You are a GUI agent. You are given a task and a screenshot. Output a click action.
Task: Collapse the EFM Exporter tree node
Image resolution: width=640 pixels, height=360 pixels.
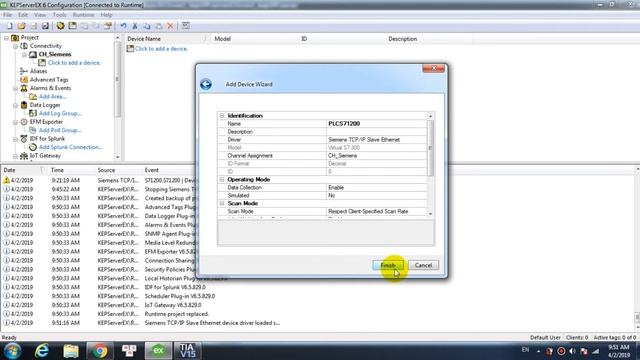(x=16, y=122)
